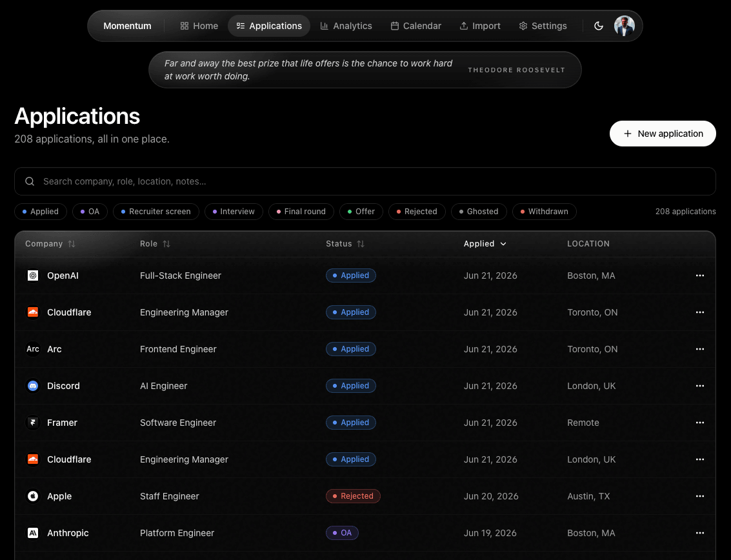Click the search magnifier icon

pos(30,181)
